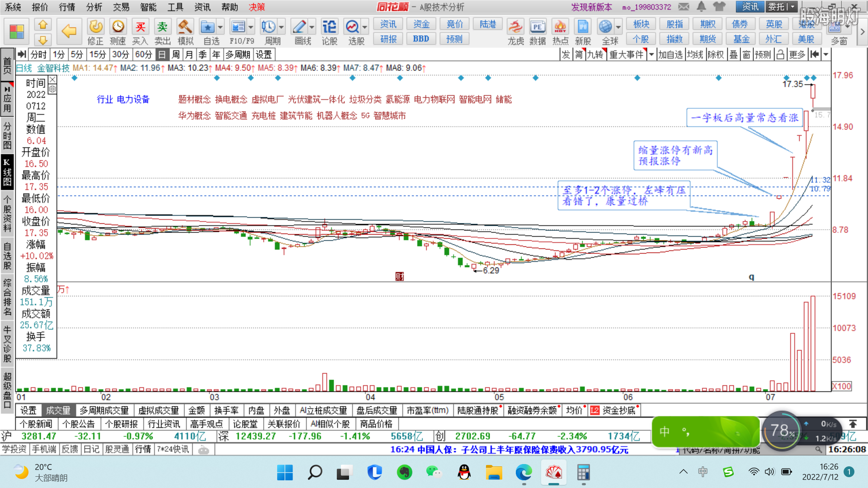Image resolution: width=868 pixels, height=488 pixels.
Task: Click the shirt skin icon
Action: coord(719,7)
